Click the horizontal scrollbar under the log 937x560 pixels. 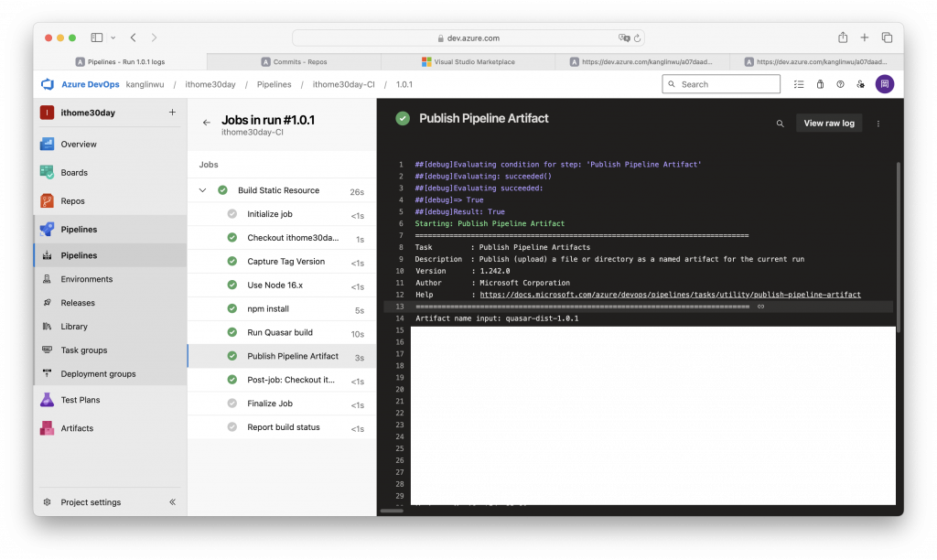(x=392, y=511)
